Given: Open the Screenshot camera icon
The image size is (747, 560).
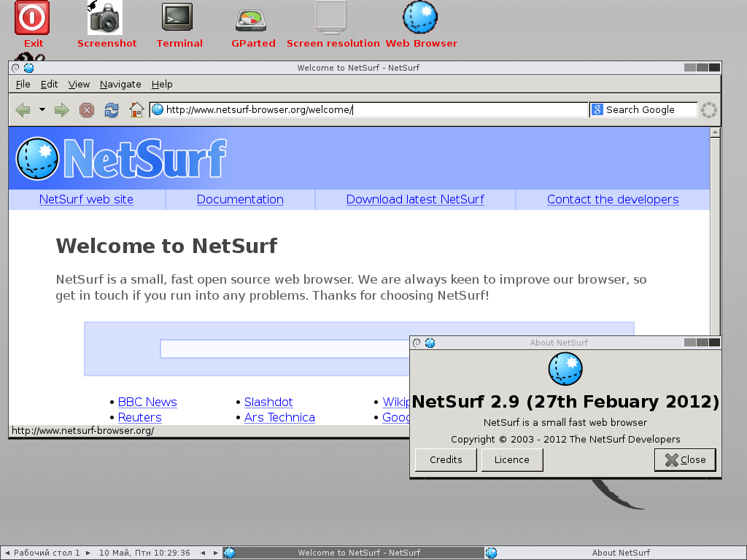Looking at the screenshot, I should point(105,18).
